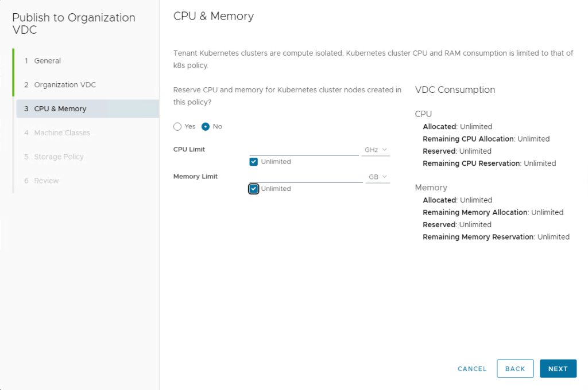Click the Back button
The height and width of the screenshot is (390, 588).
click(515, 369)
